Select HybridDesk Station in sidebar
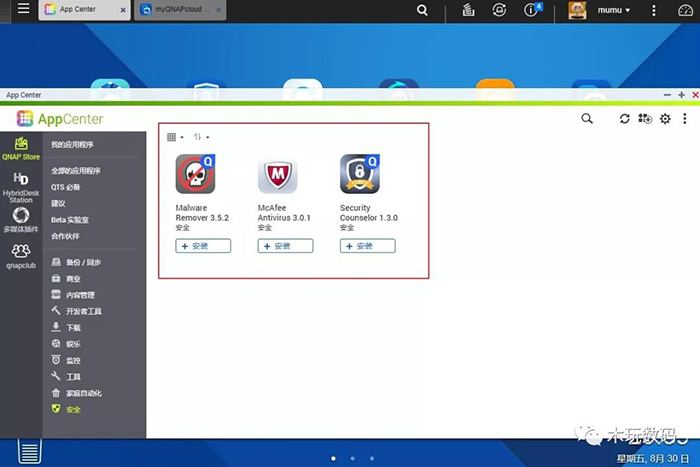Image resolution: width=700 pixels, height=467 pixels. point(21,188)
